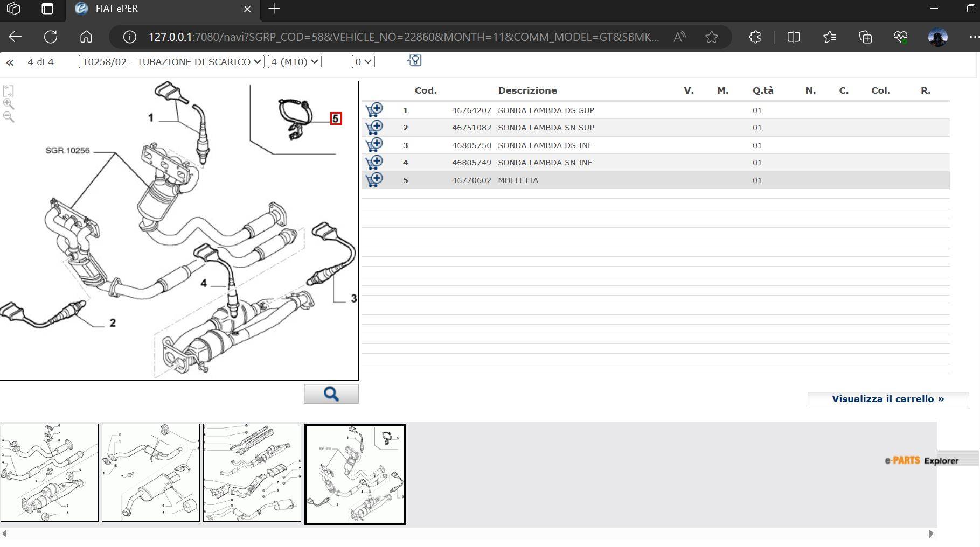Open browser Collections

tap(865, 37)
